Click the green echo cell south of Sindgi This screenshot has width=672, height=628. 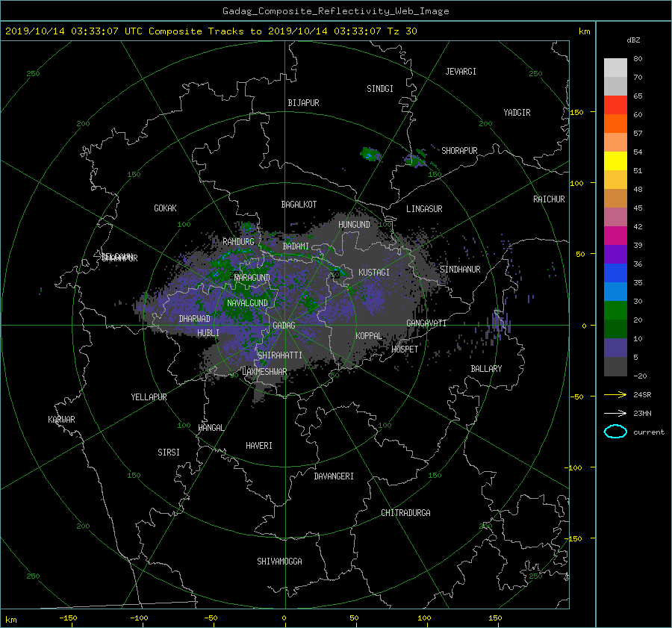[x=370, y=154]
